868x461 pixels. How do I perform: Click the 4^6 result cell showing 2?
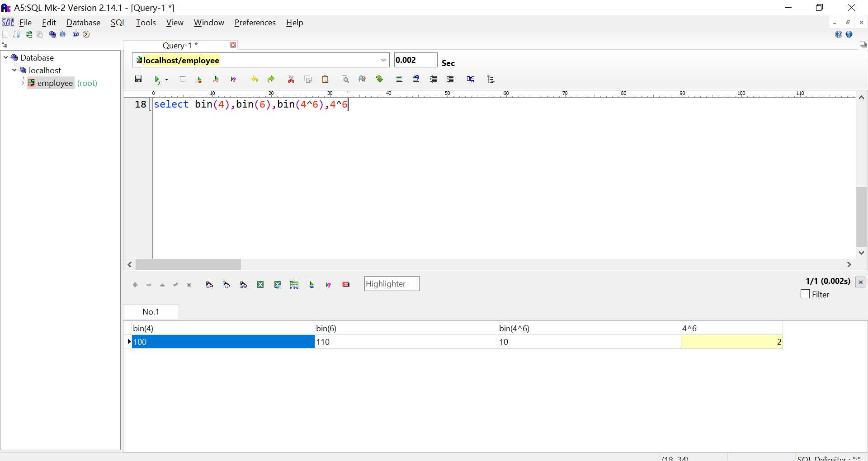click(731, 342)
